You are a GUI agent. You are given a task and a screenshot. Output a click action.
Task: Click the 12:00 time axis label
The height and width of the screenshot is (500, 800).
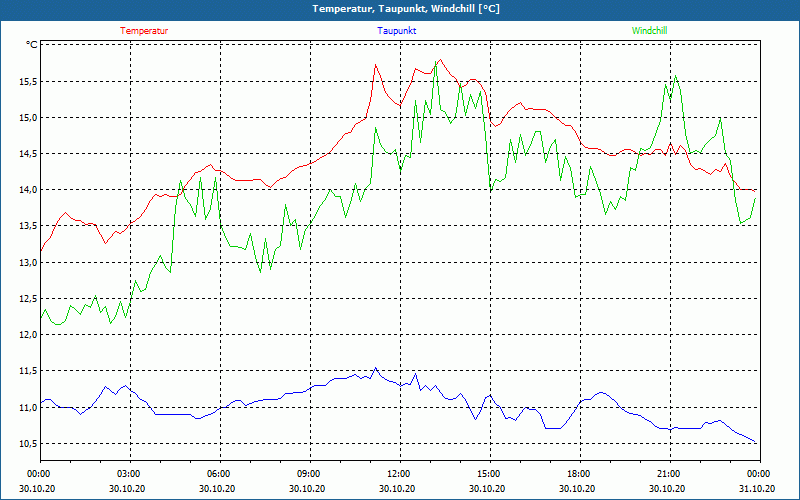[397, 474]
